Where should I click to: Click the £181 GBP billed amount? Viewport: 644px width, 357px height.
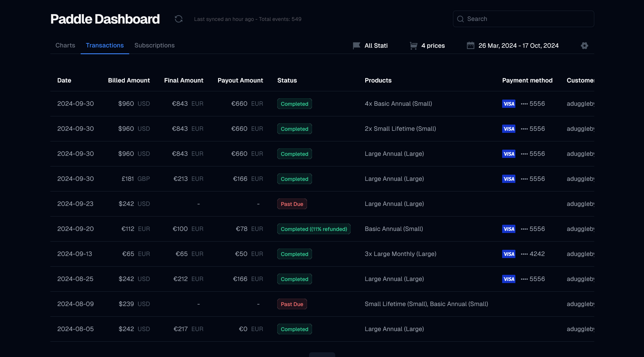pos(136,179)
